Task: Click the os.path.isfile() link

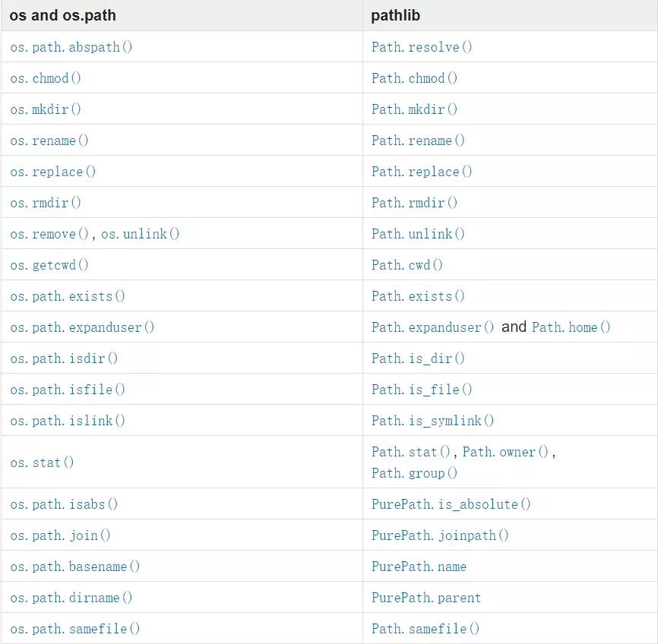Action: pyautogui.click(x=68, y=390)
